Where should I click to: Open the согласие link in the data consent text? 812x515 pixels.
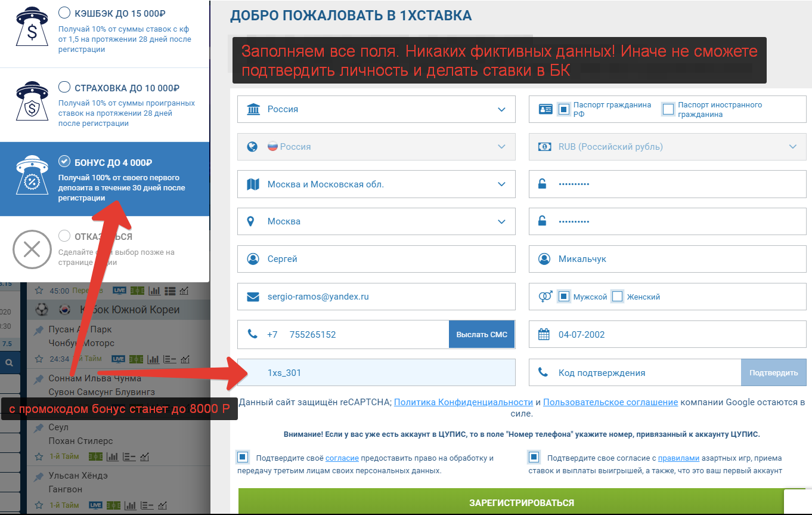click(x=342, y=458)
